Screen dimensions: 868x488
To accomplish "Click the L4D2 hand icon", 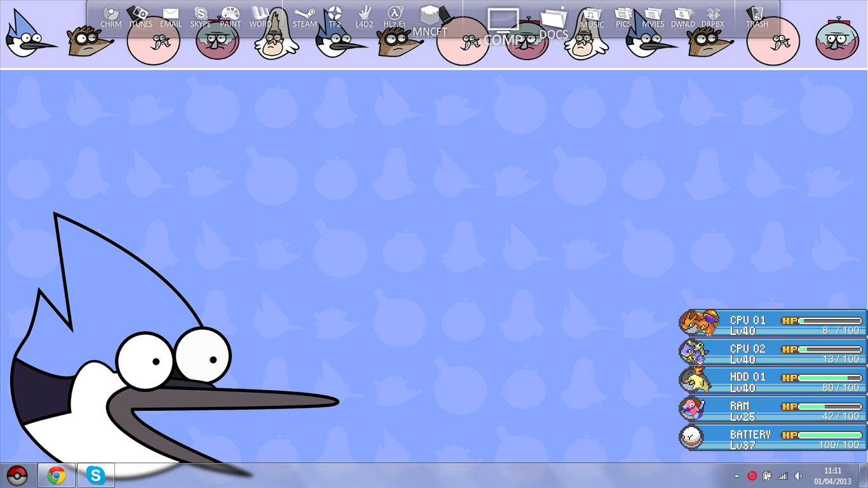I will (364, 15).
